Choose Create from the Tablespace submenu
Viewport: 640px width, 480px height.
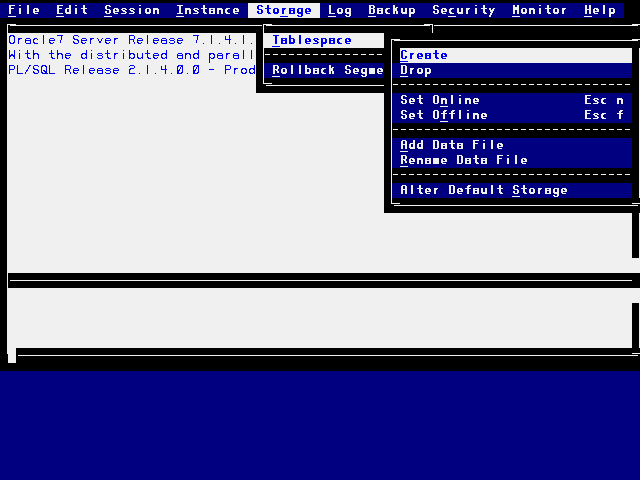pyautogui.click(x=424, y=55)
